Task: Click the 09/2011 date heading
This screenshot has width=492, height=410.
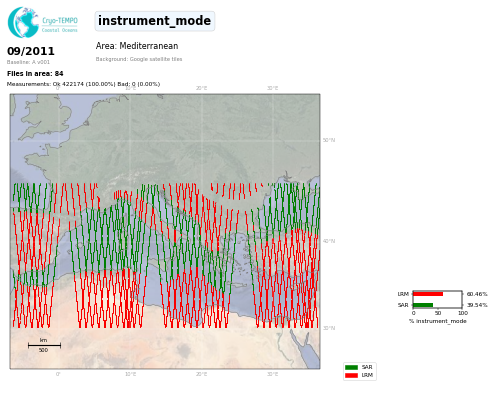Action: (x=31, y=51)
